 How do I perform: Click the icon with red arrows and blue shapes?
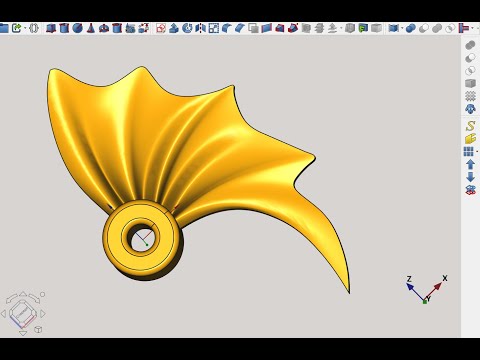pos(144,28)
